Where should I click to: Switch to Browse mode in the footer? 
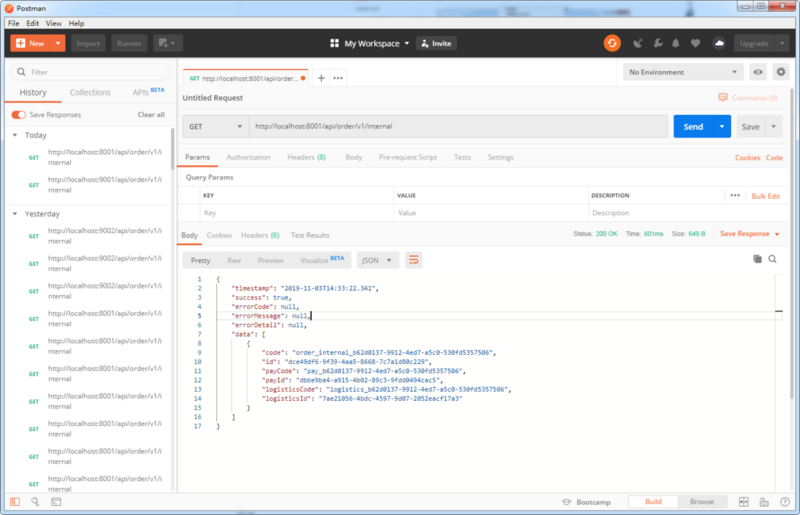click(702, 502)
